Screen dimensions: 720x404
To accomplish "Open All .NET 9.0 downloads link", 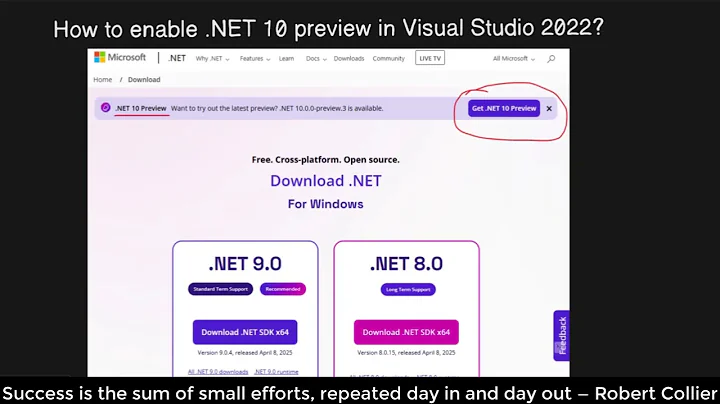I will [218, 372].
